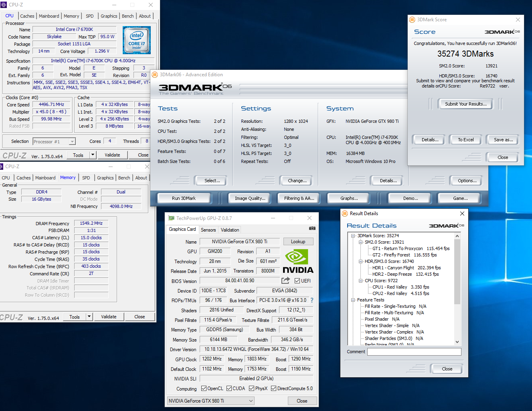Open Graphics tab in Memory CPU-Z window
Viewport: 532px width, 411px height.
pos(105,178)
